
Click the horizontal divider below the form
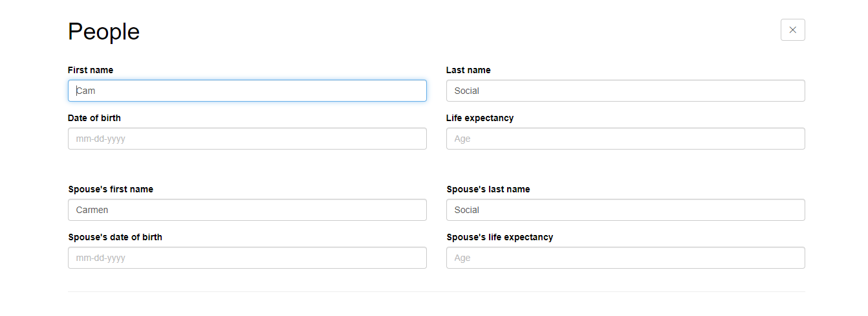tap(436, 291)
